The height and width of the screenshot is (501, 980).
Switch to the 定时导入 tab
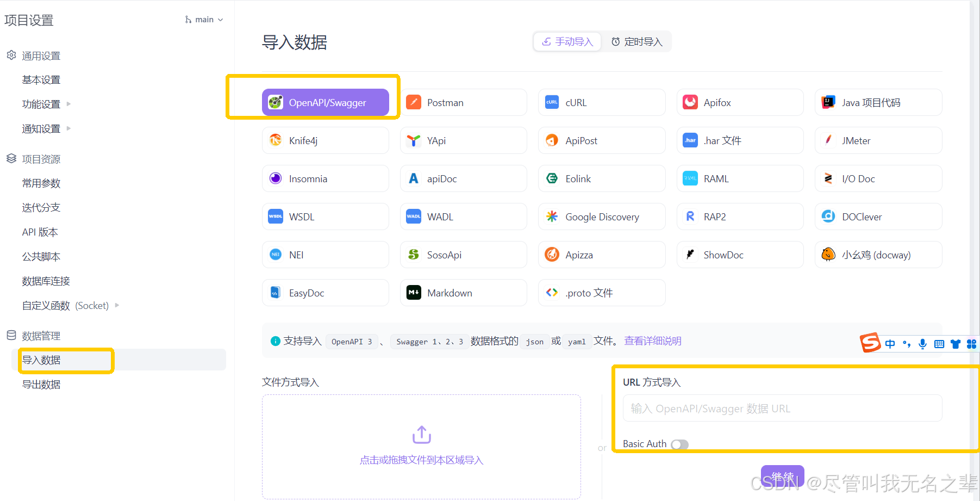click(x=636, y=42)
